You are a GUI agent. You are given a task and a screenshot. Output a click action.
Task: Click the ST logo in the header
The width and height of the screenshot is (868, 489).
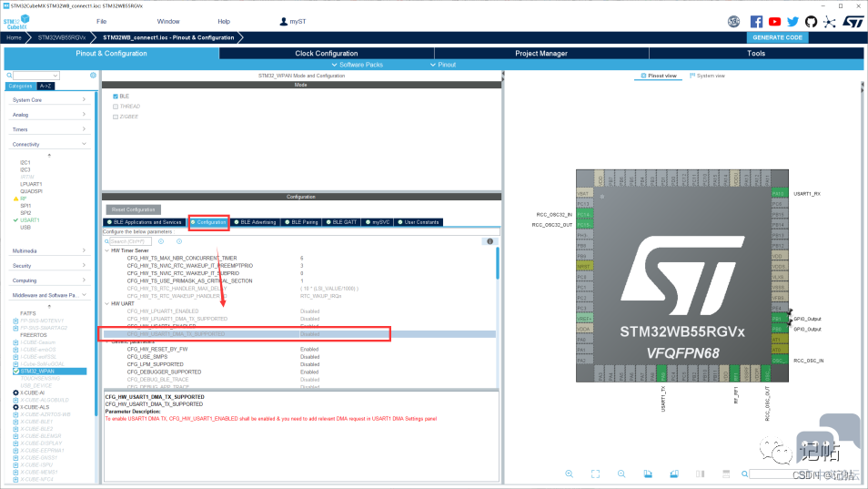(x=853, y=22)
